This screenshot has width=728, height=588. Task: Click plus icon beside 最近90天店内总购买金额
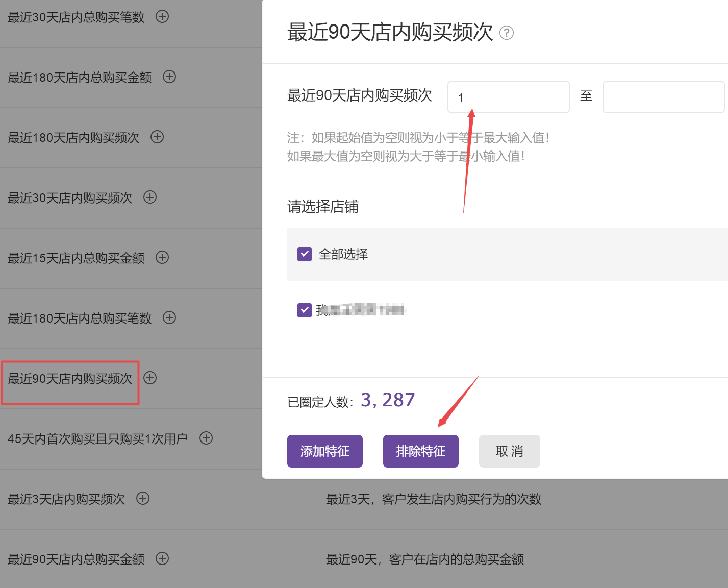[162, 559]
